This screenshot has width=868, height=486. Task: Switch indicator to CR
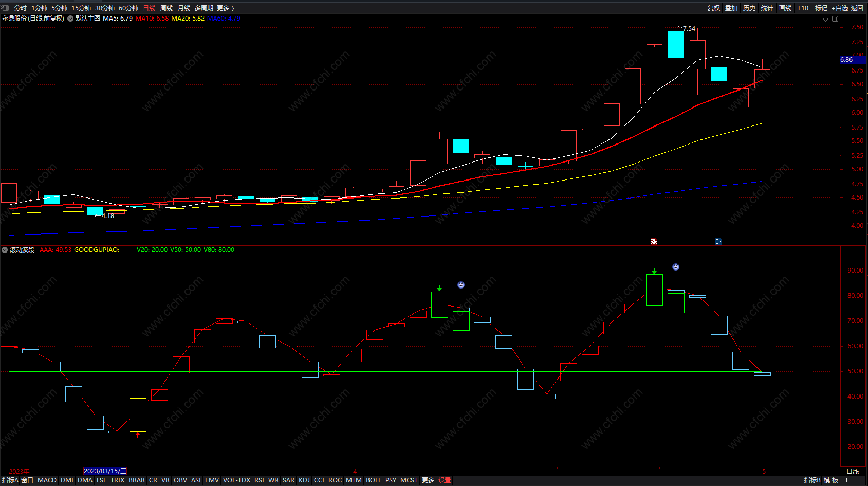(153, 480)
